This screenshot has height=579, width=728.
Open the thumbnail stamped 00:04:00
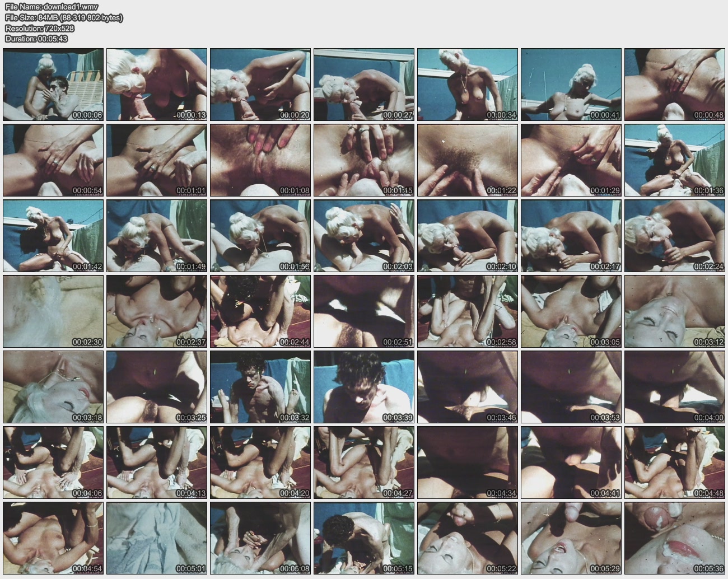pyautogui.click(x=675, y=387)
